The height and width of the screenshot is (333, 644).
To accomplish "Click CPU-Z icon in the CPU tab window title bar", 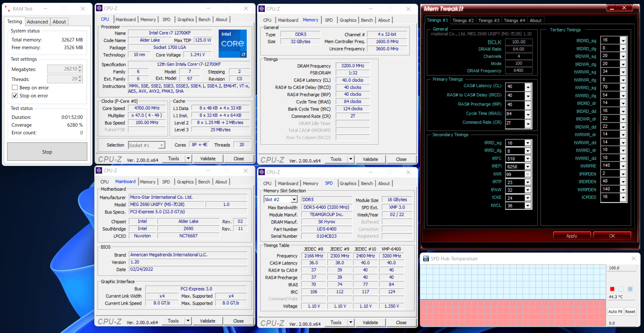I will click(100, 8).
